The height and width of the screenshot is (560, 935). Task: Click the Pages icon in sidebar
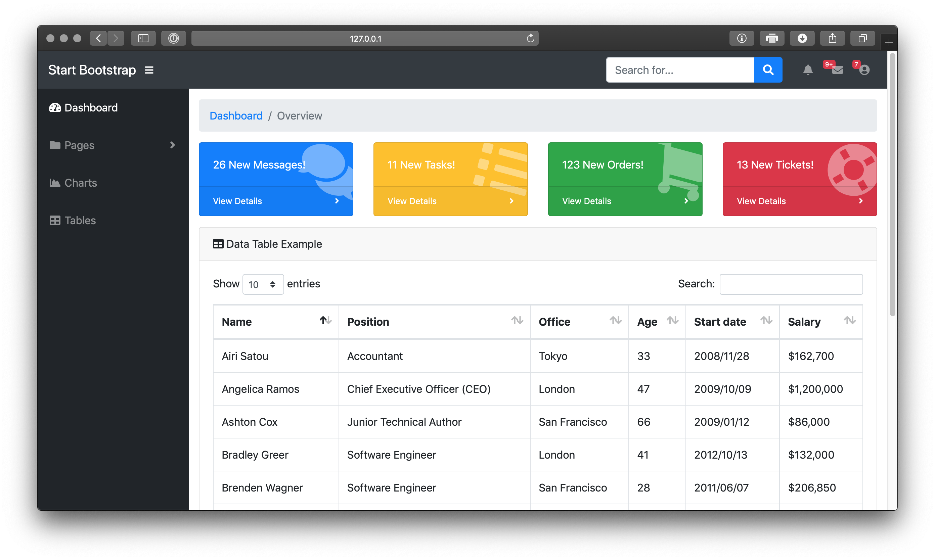(55, 145)
